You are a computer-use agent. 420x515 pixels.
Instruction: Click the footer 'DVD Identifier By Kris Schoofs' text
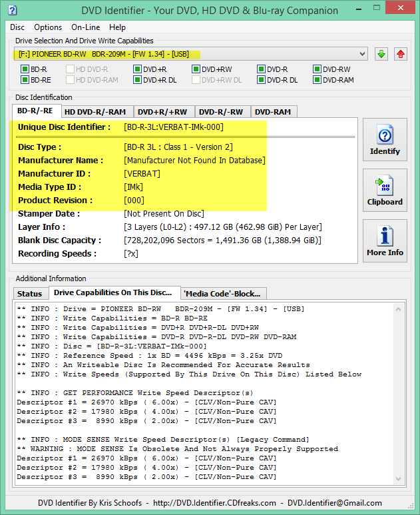click(x=90, y=503)
